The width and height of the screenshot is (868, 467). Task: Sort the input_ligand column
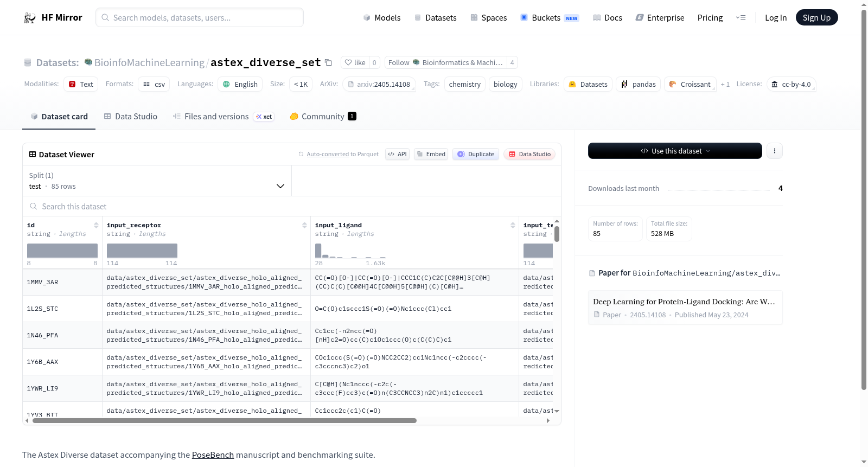pos(513,225)
